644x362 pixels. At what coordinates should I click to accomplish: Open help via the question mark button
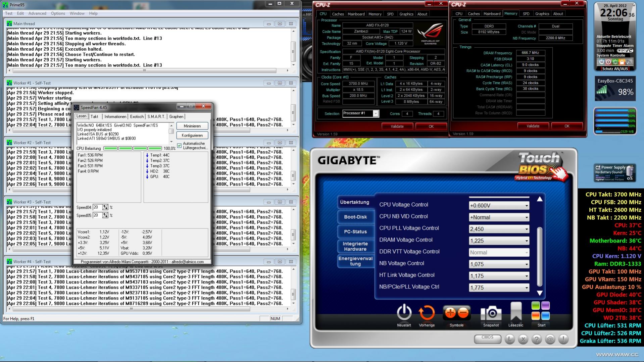click(537, 339)
